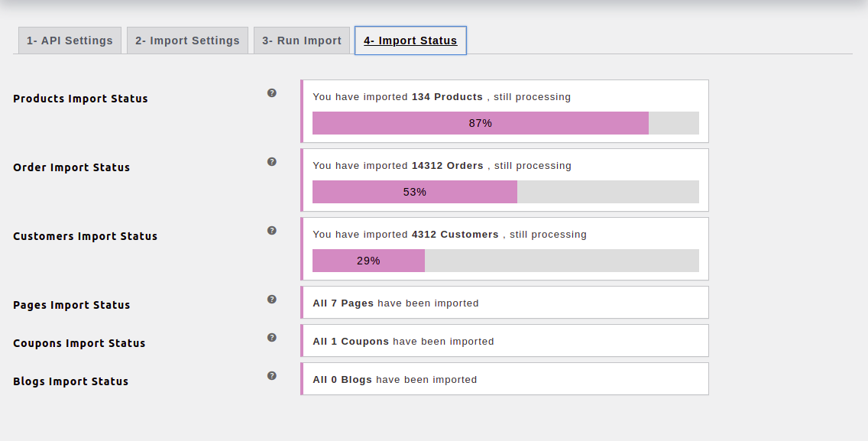
Task: Click the '4312 Customers' imported text
Action: point(455,235)
